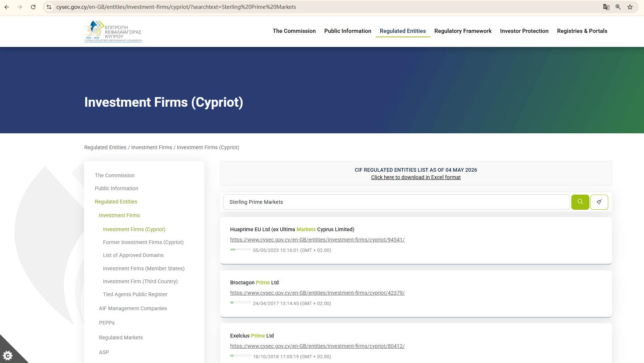
Task: Click the Sterling Prime Markets search field
Action: tap(397, 202)
